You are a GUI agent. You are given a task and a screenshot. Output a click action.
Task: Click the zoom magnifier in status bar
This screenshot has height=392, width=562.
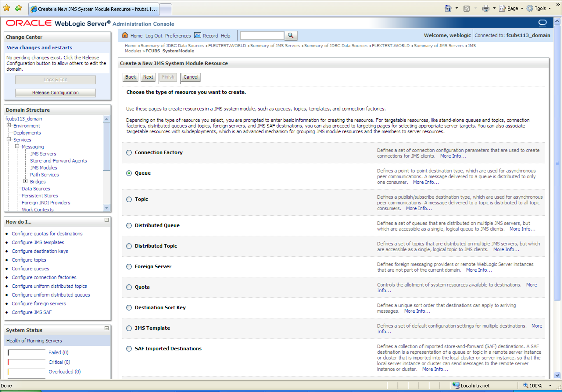pos(525,385)
